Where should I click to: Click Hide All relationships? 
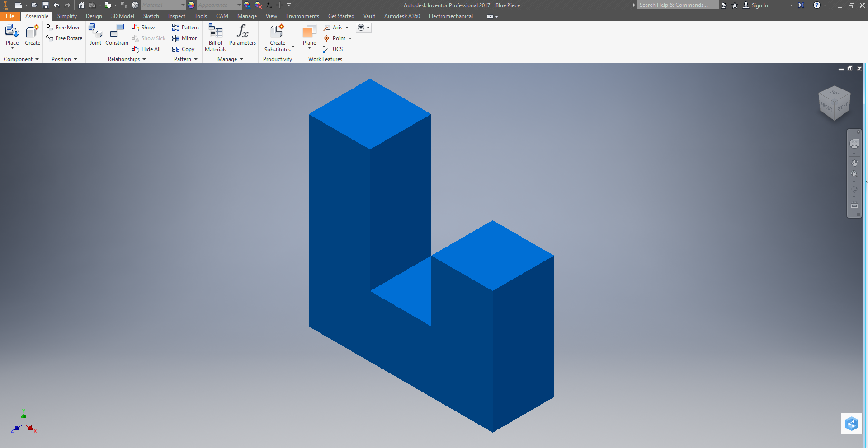[146, 49]
